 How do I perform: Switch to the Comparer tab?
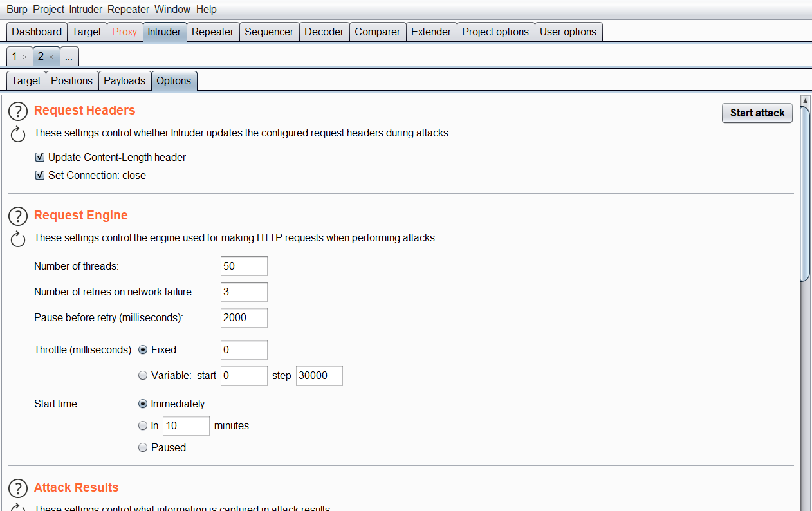[x=377, y=32]
